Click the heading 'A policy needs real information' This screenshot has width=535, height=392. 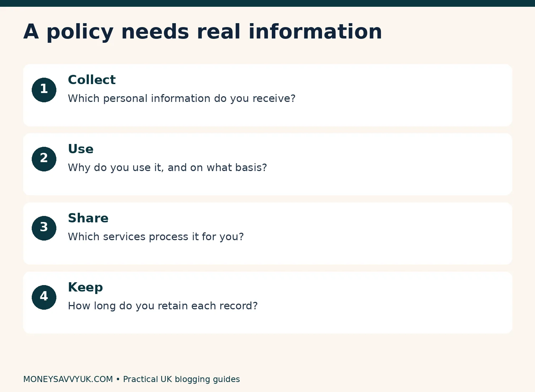[x=203, y=32]
